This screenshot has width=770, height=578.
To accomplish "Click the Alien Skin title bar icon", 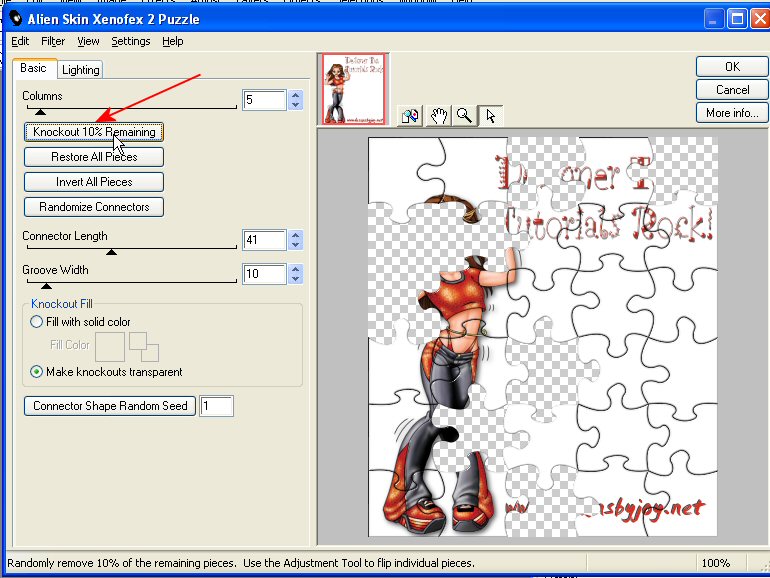I will [x=16, y=19].
